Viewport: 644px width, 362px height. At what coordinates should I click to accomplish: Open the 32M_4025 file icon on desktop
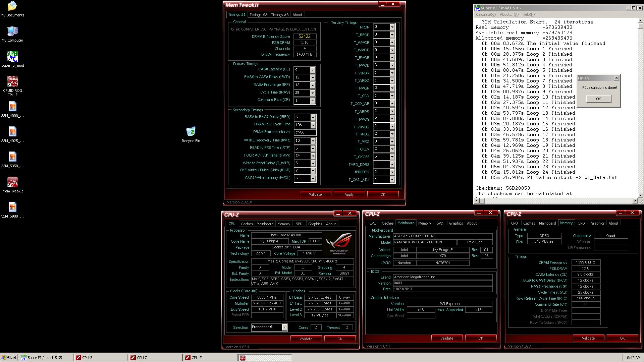tap(12, 134)
